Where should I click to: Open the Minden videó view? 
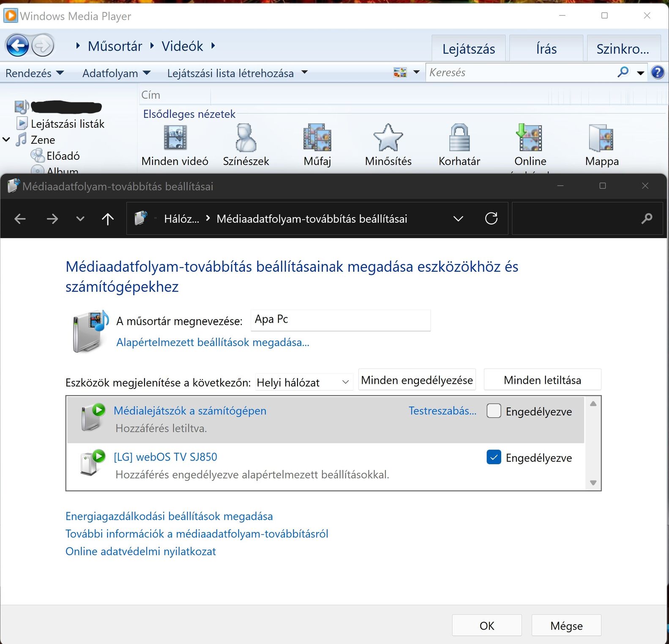[x=175, y=145]
